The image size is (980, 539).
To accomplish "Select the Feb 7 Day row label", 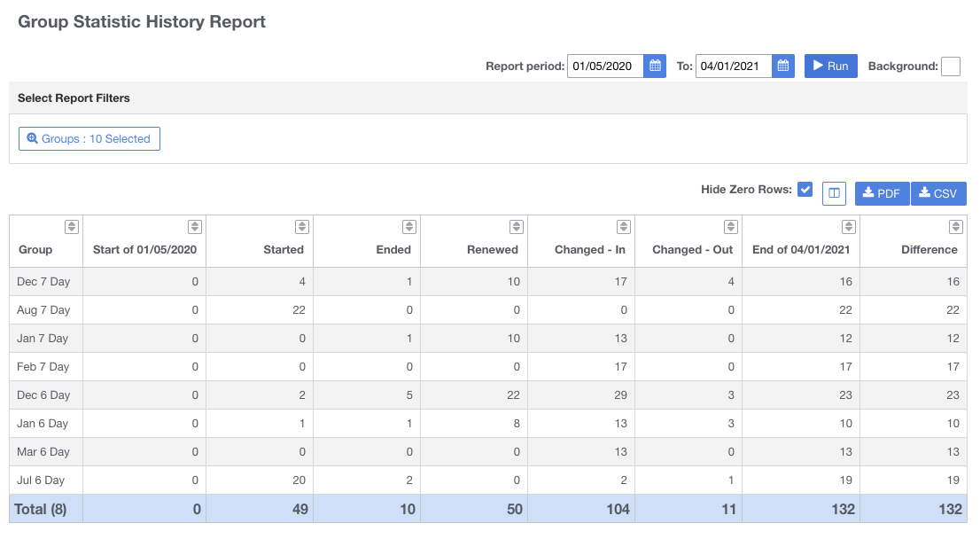I will point(43,366).
